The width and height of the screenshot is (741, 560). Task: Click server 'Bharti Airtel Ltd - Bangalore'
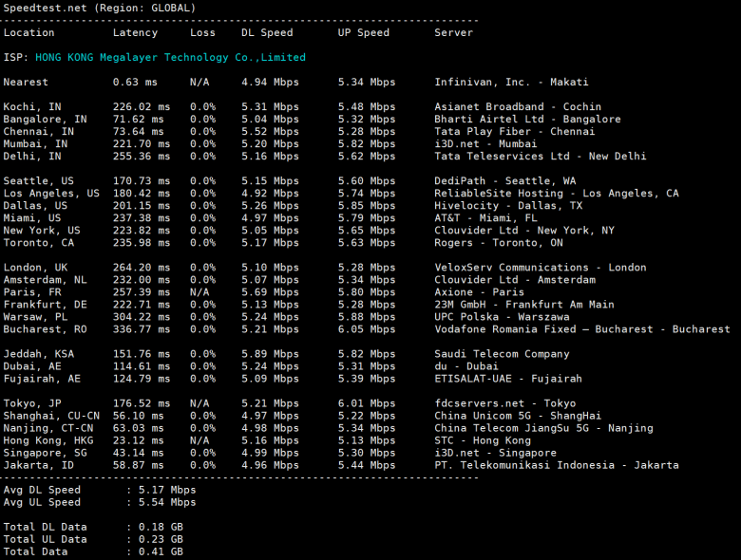527,119
